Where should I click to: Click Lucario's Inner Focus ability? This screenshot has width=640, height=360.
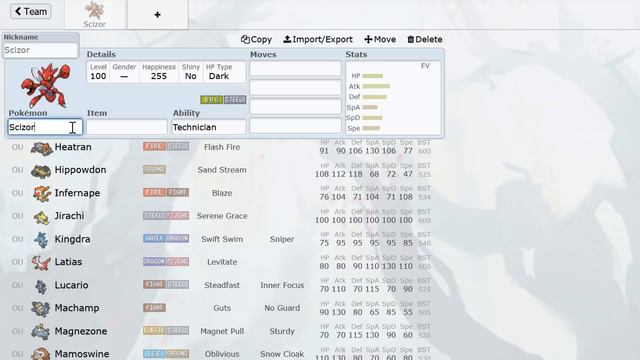[282, 285]
